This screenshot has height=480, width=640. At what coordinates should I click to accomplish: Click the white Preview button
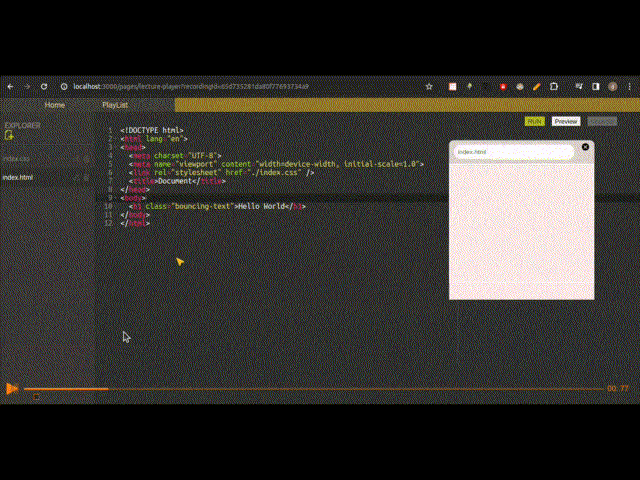pyautogui.click(x=566, y=122)
